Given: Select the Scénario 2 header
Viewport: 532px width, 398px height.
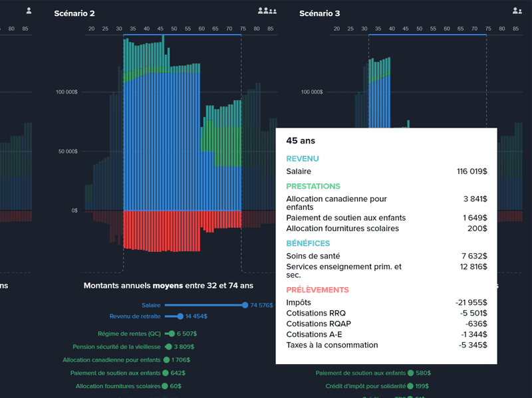Looking at the screenshot, I should [x=74, y=13].
